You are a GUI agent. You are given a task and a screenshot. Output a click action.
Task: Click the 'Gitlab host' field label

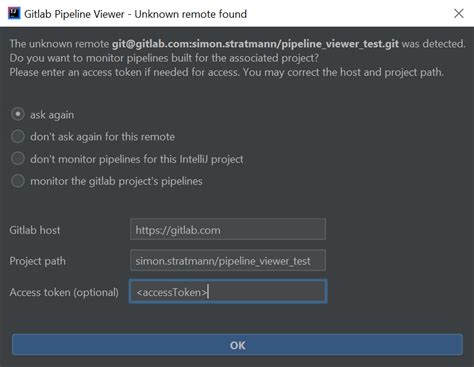(35, 230)
